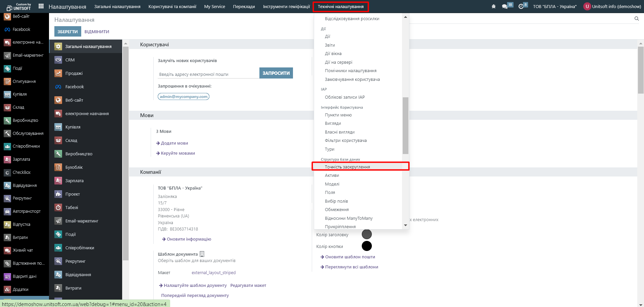Click Попередній перегляд документу link
Screen dimensions: 644x307
click(195, 295)
